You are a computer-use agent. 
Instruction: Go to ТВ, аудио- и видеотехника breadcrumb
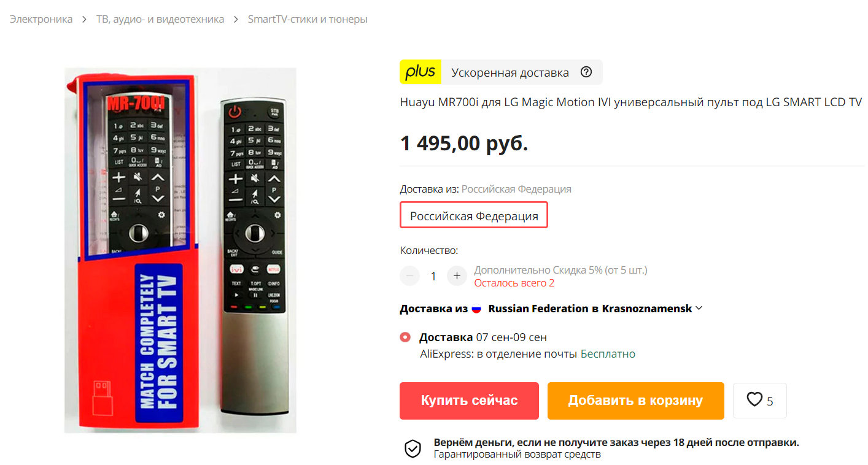[x=160, y=19]
